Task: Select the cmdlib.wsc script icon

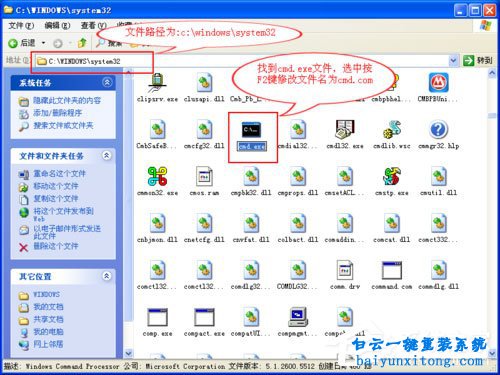Action: tap(392, 130)
